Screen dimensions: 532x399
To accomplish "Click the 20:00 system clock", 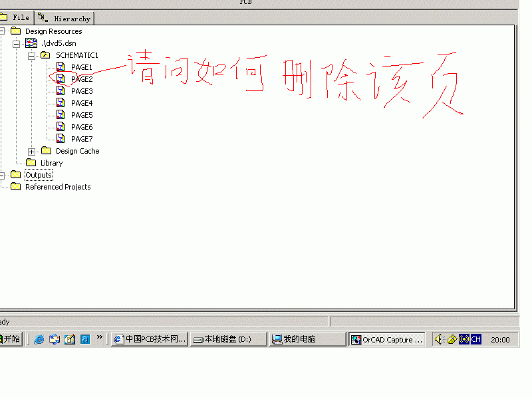I will tap(500, 340).
